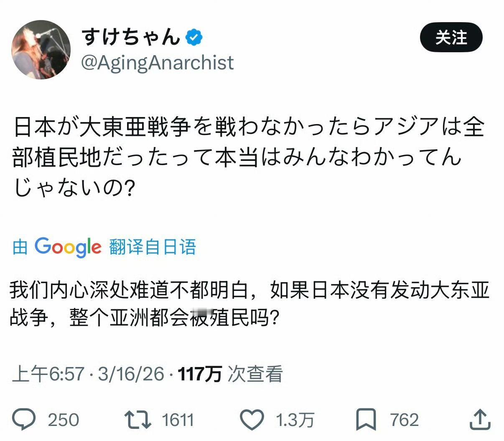The image size is (504, 441).
Task: Click the verified blue checkmark badge
Action: pos(193,37)
